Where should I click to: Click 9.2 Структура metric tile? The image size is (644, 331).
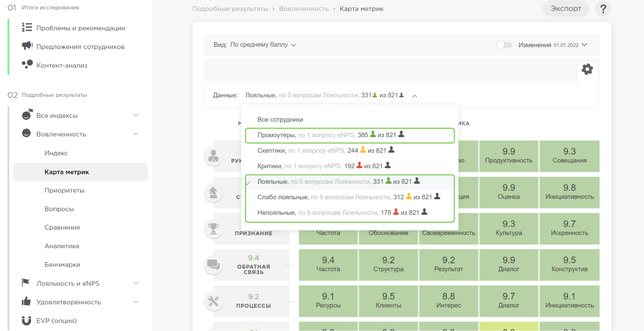388,265
